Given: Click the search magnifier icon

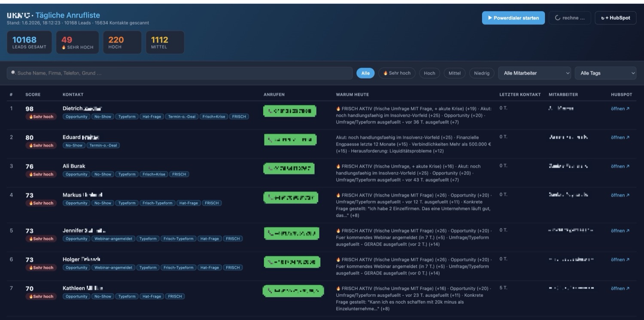Looking at the screenshot, I should pyautogui.click(x=13, y=73).
